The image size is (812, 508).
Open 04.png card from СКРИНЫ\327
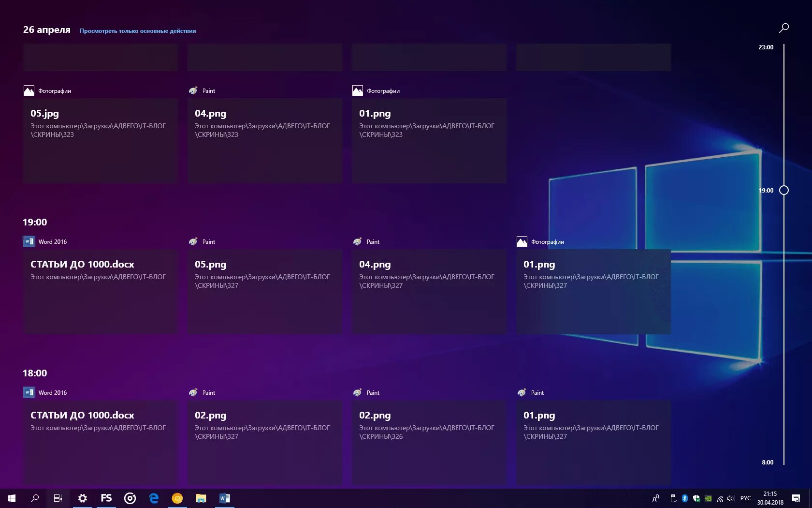point(429,291)
